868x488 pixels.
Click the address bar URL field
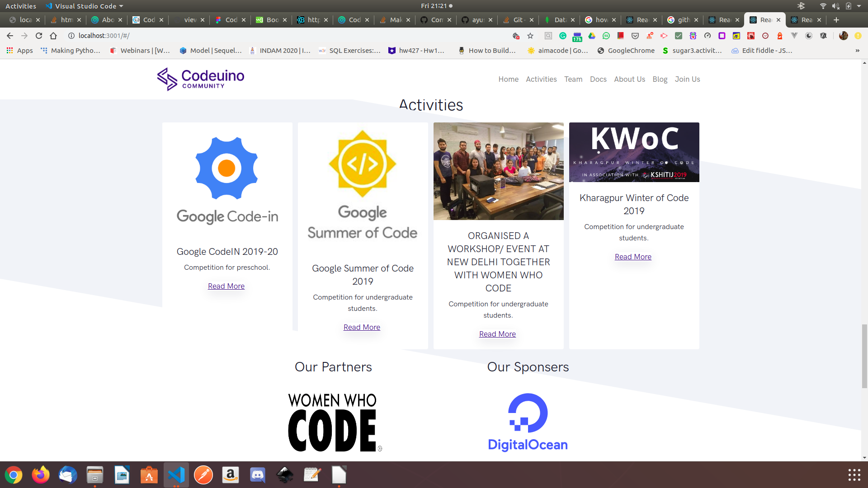point(289,36)
